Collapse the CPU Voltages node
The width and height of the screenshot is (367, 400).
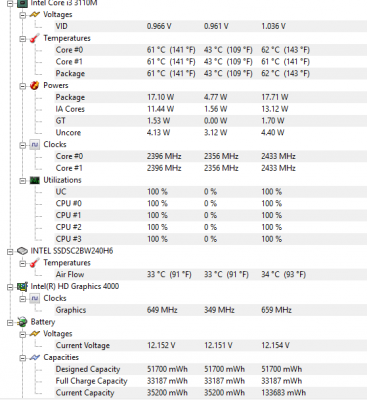22,15
